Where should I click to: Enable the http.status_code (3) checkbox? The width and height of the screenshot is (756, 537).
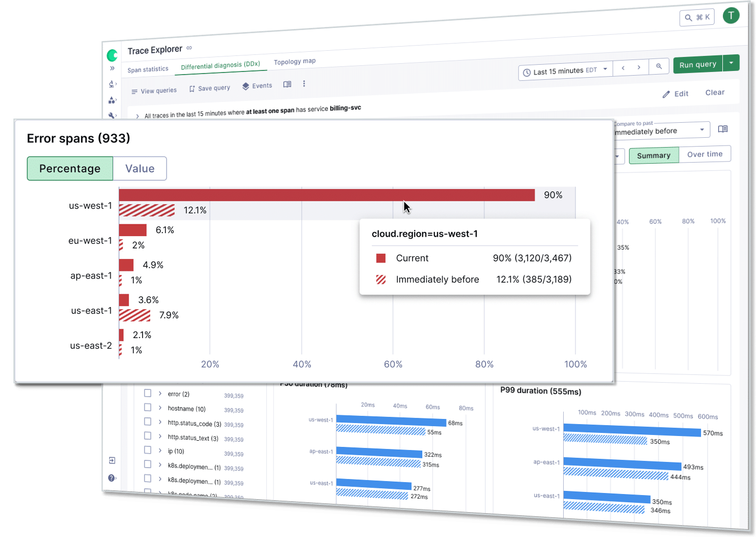148,422
